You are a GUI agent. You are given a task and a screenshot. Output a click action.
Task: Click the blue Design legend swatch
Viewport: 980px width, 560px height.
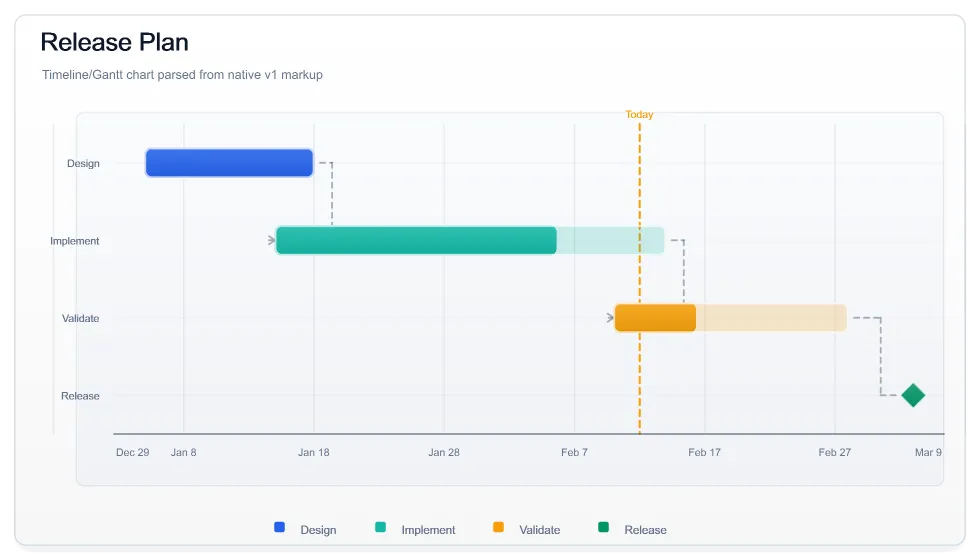point(279,528)
